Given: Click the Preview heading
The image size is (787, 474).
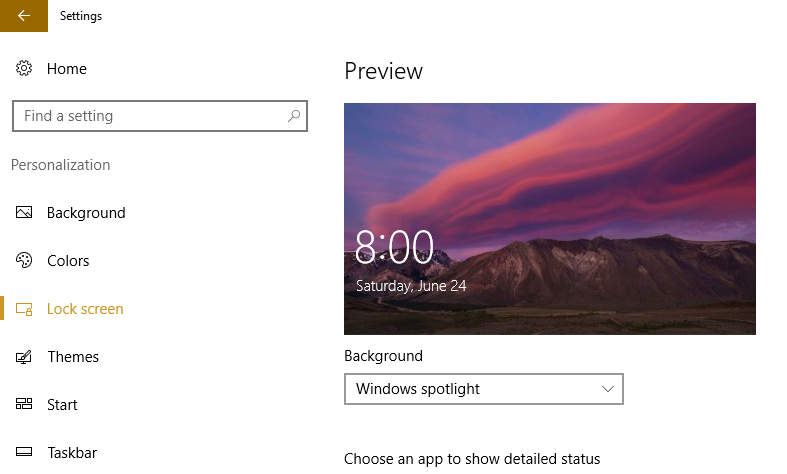Looking at the screenshot, I should (383, 71).
